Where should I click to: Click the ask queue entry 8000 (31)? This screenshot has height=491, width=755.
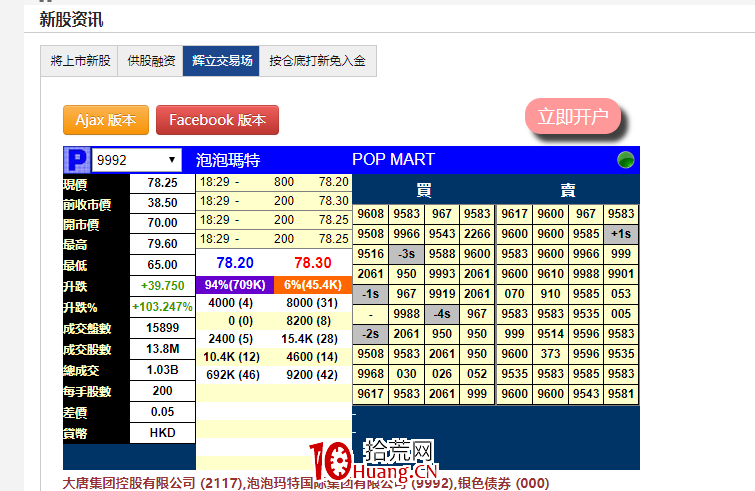(312, 303)
